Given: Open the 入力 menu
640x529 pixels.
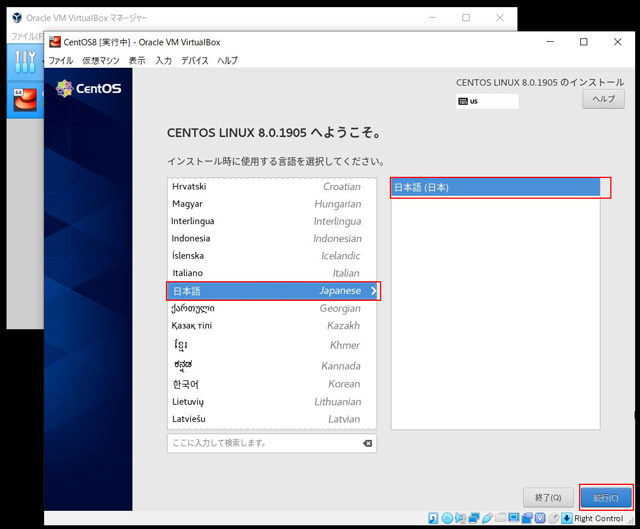Looking at the screenshot, I should point(163,60).
